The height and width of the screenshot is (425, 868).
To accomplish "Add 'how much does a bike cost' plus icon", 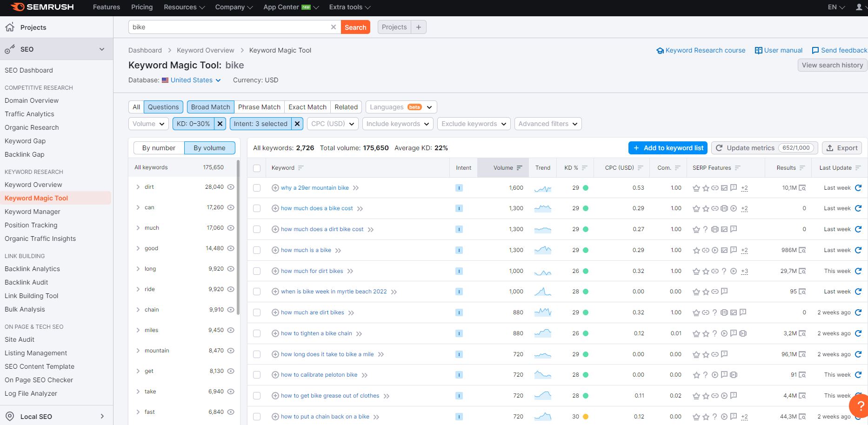I will click(275, 208).
